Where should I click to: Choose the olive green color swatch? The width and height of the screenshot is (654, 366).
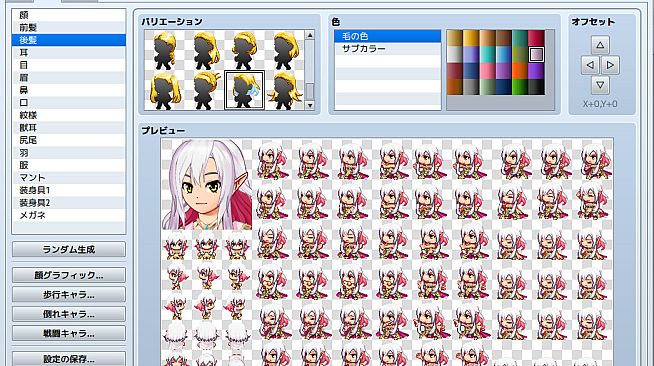coord(520,54)
